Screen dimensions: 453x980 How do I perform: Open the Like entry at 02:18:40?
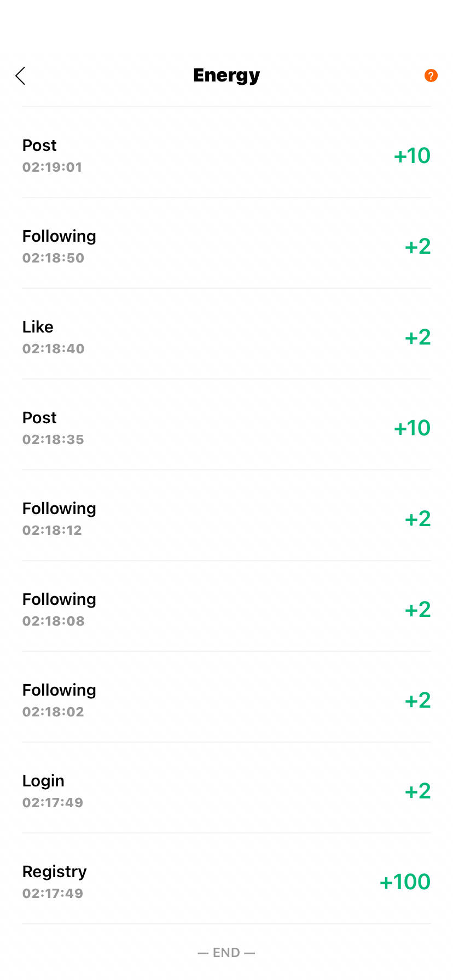click(x=226, y=334)
